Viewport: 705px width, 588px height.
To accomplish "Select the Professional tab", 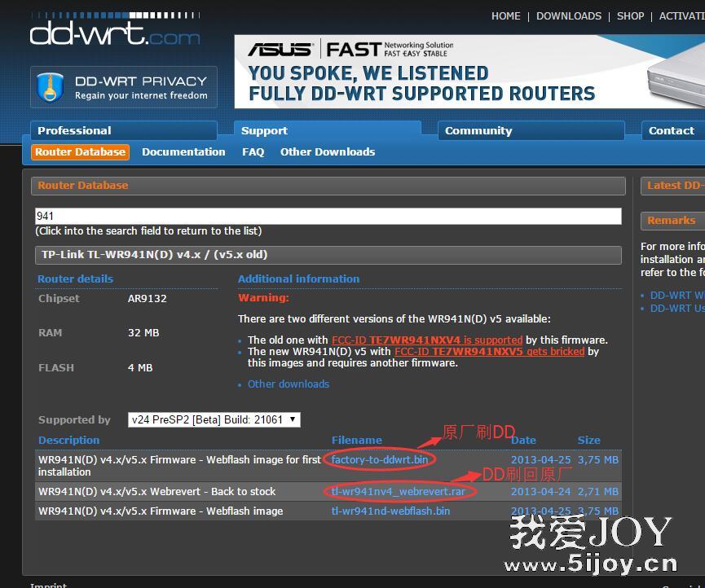I will [124, 131].
